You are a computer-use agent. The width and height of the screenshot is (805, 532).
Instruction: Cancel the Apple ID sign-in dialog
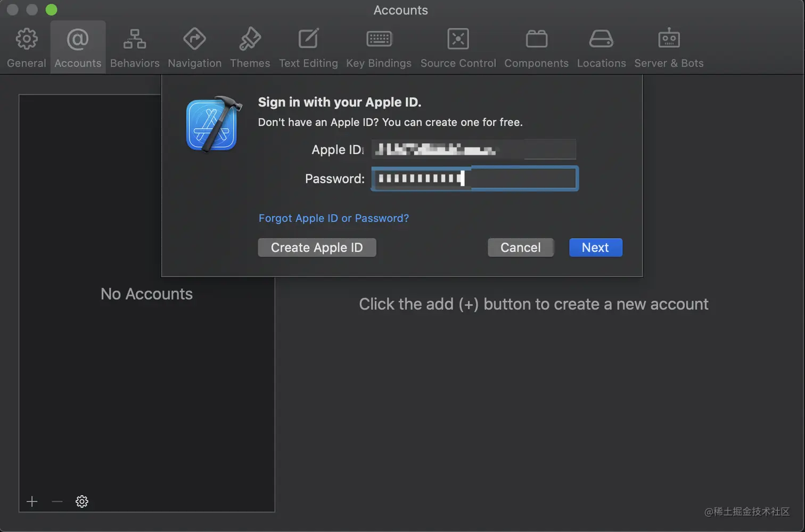click(521, 247)
